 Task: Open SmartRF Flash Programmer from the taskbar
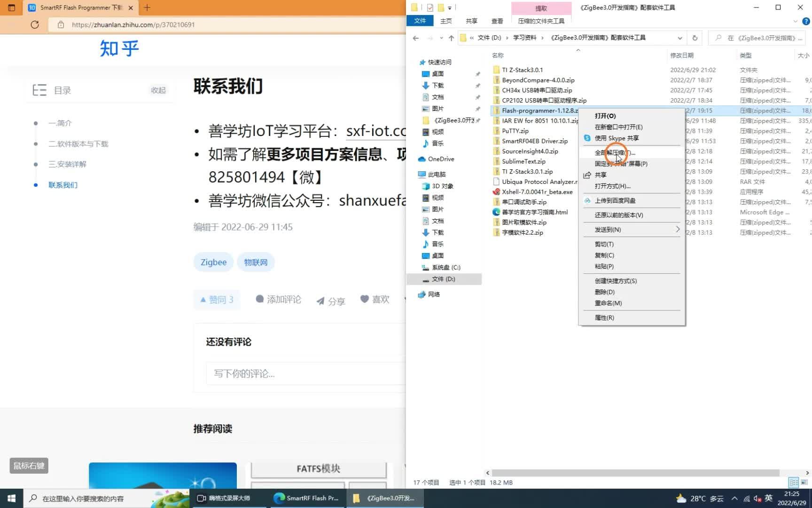coord(308,498)
